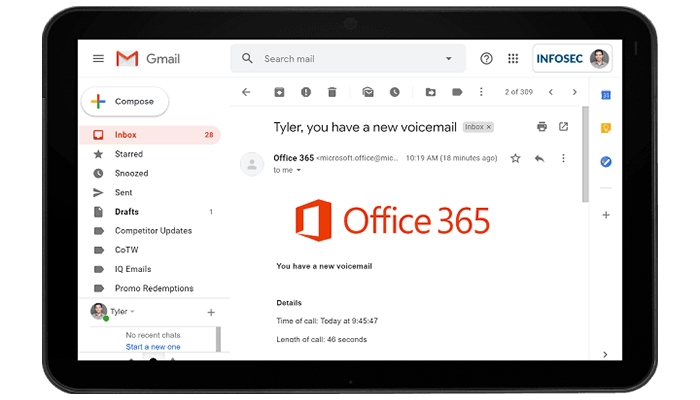700x400 pixels.
Task: Print the voicemail email
Action: click(x=542, y=127)
